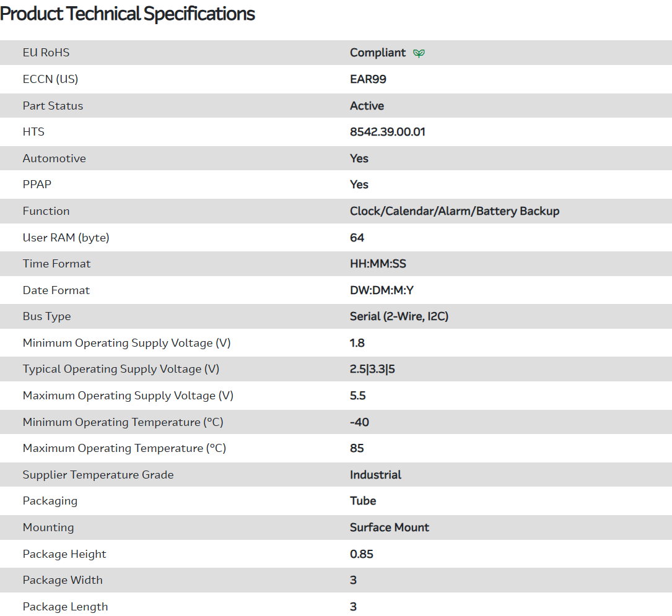This screenshot has height=616, width=672.
Task: Click the Part Status label
Action: tap(53, 106)
